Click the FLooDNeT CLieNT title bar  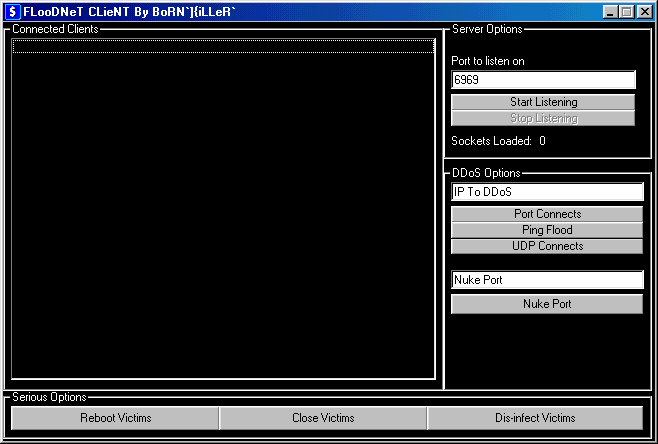coord(300,12)
